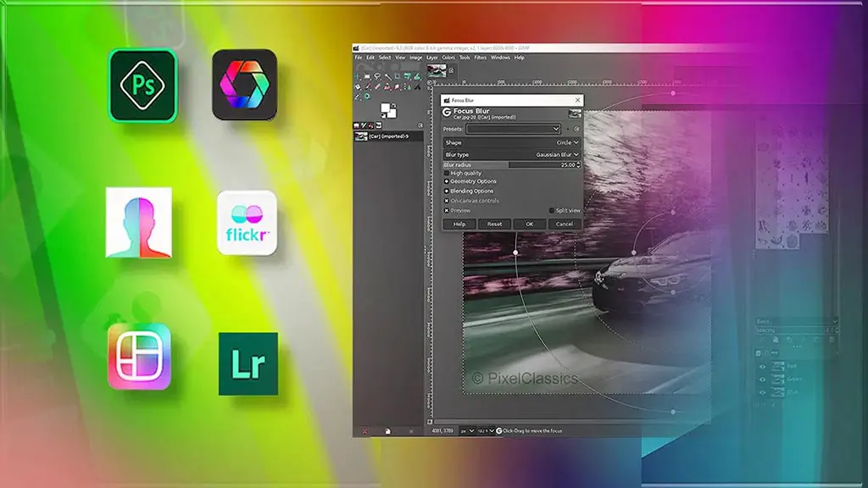868x488 pixels.
Task: Open the Windows menu
Action: pos(500,58)
